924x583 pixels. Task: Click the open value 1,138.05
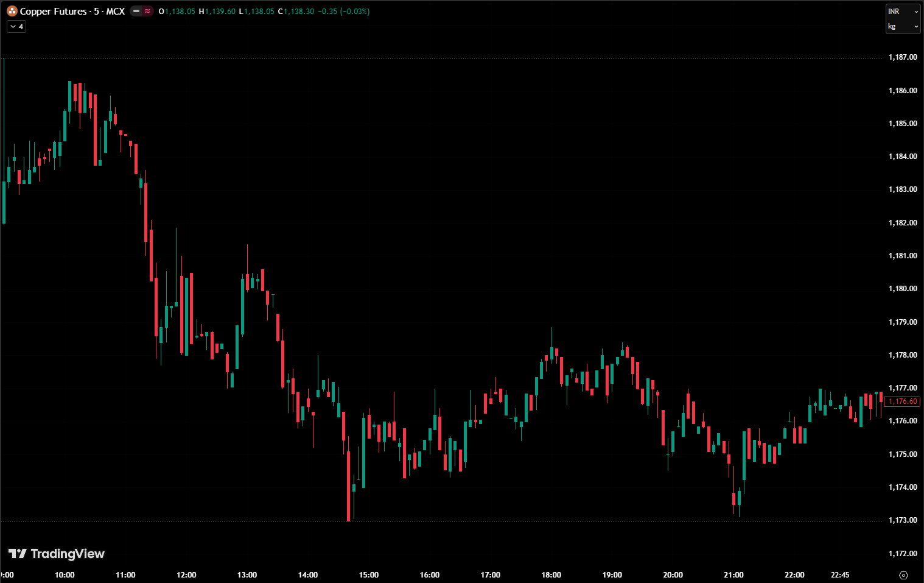click(180, 12)
